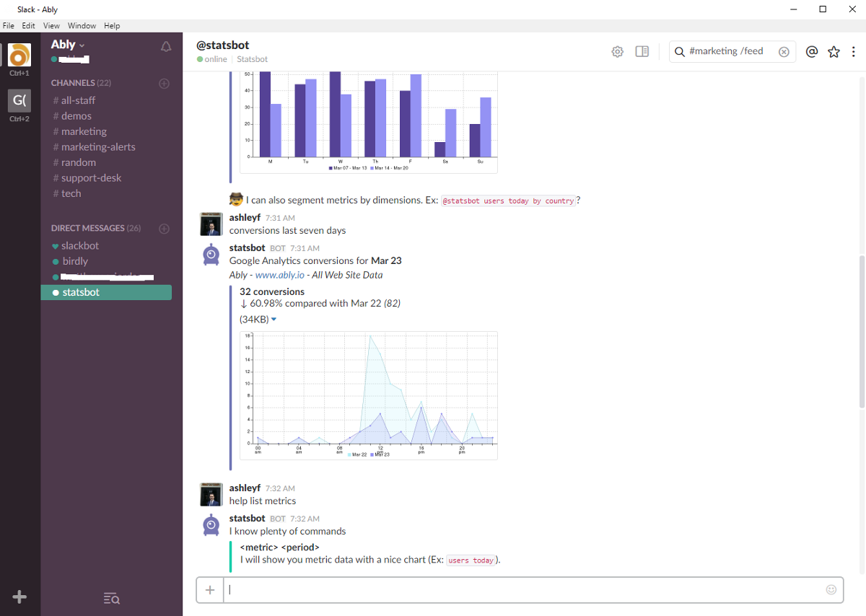Click the message pane vertical scrollbar
866x616 pixels.
coord(861,332)
